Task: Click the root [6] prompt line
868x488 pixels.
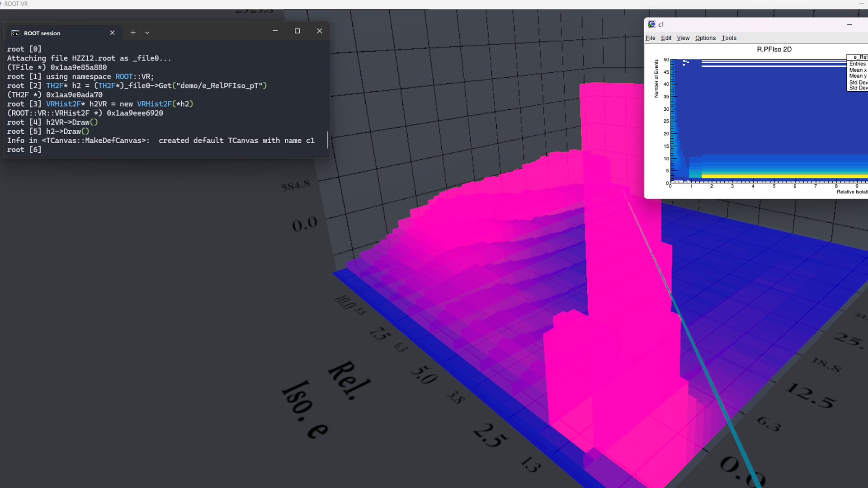Action: click(24, 150)
